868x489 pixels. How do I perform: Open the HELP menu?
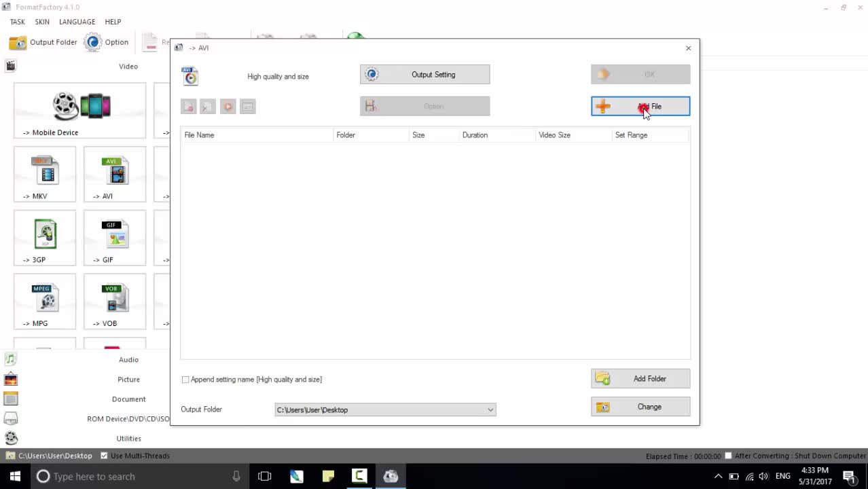click(113, 22)
